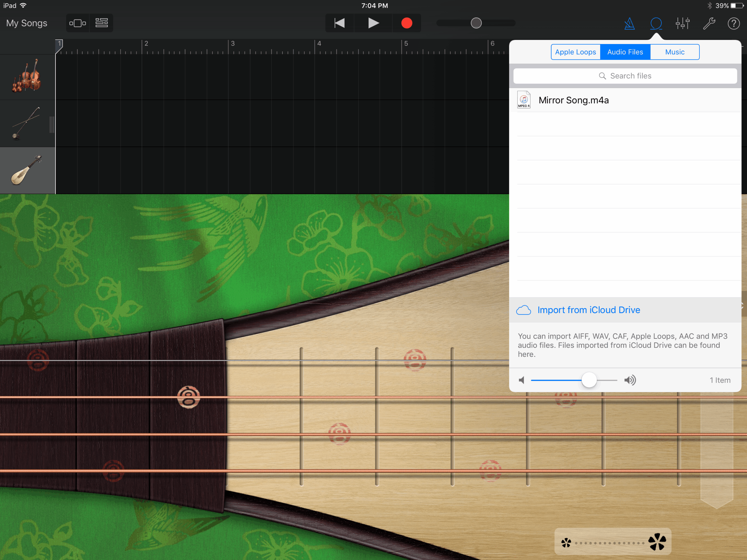747x560 pixels.
Task: Switch to instrument view icon
Action: click(78, 23)
